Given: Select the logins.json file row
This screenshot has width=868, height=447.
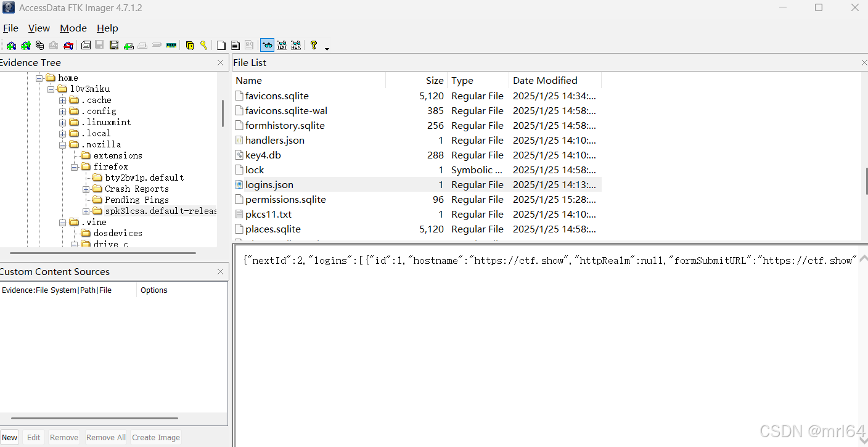Looking at the screenshot, I should pyautogui.click(x=417, y=185).
